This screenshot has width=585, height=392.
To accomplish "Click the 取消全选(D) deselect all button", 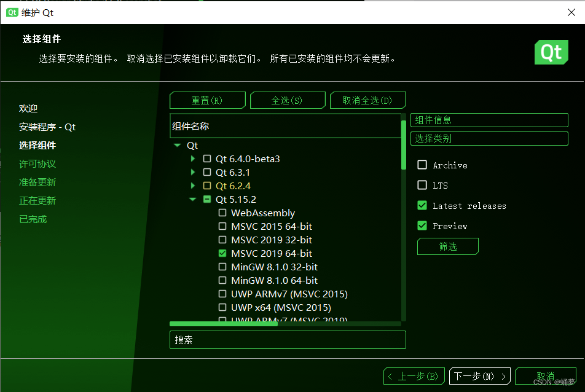I will click(368, 100).
